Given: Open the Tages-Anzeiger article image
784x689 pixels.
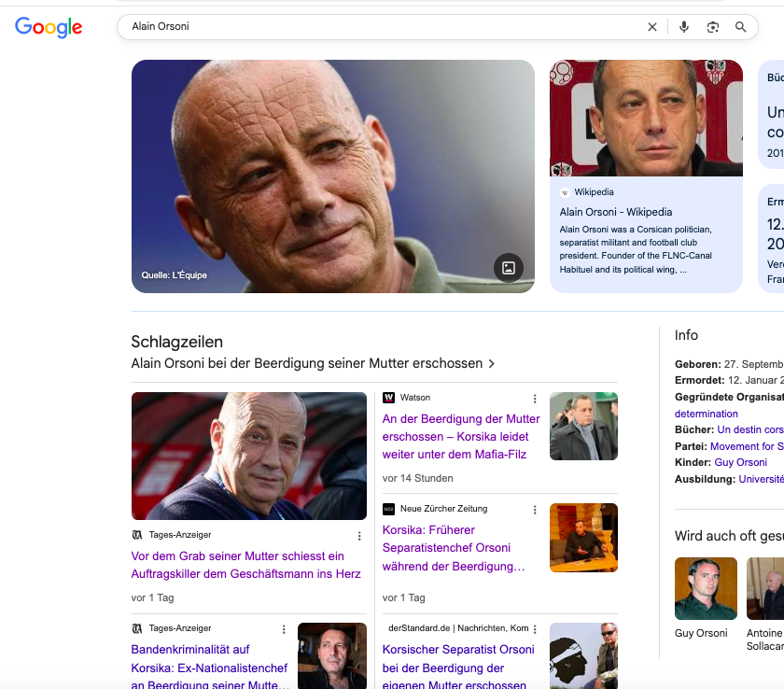Looking at the screenshot, I should point(248,456).
